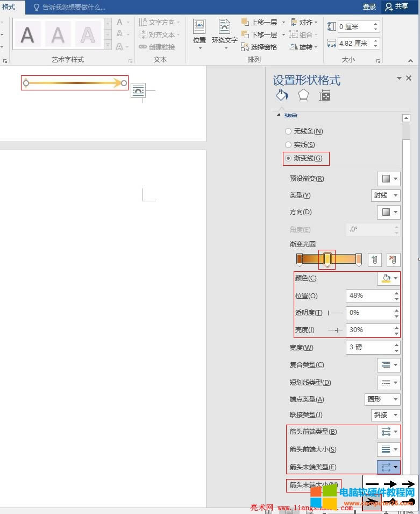Select the middle yellow gradient stop
Screen dimensions: 420x514
pyautogui.click(x=327, y=260)
